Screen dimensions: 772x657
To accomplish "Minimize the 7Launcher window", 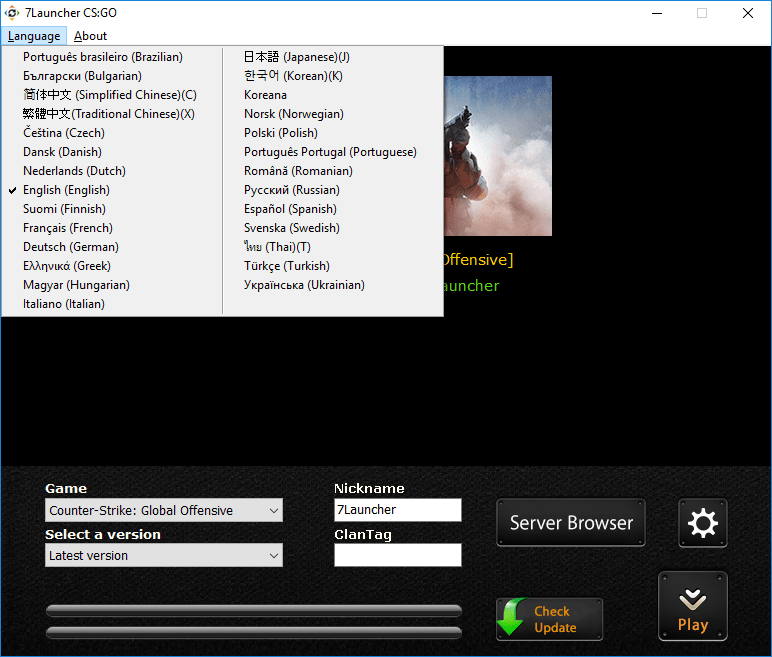I will click(657, 13).
